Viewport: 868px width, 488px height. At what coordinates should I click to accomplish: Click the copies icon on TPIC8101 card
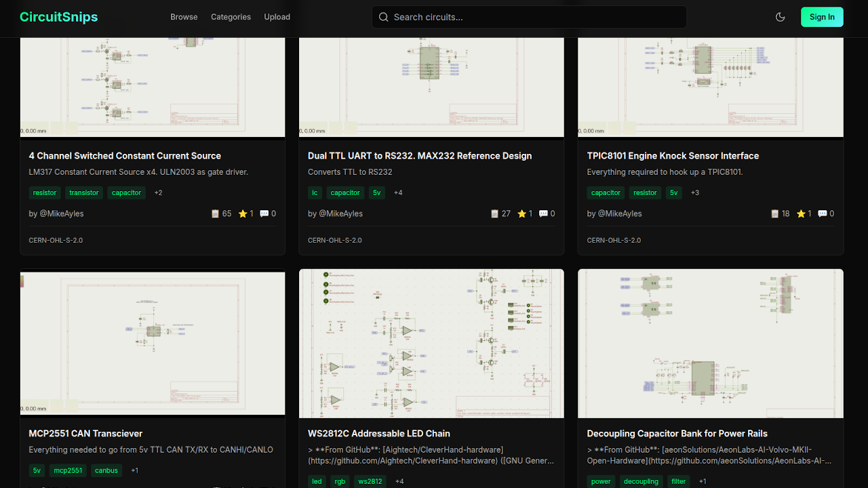point(775,213)
